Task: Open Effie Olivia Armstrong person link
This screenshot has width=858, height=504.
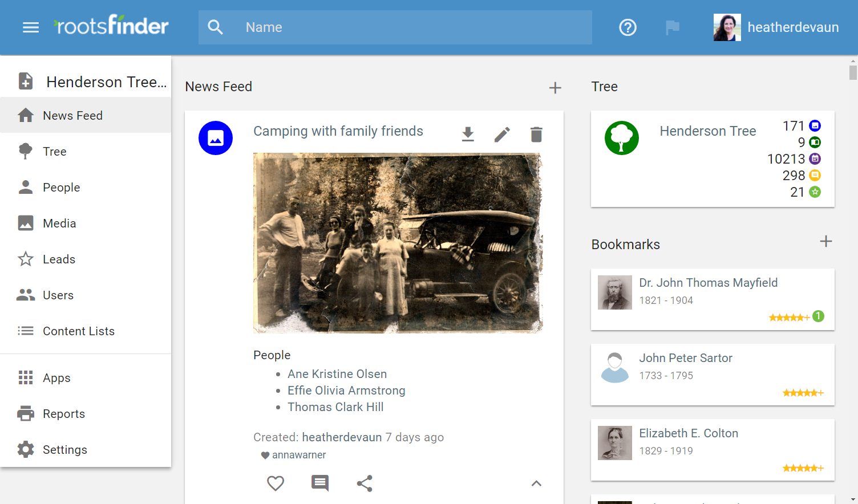Action: 346,391
